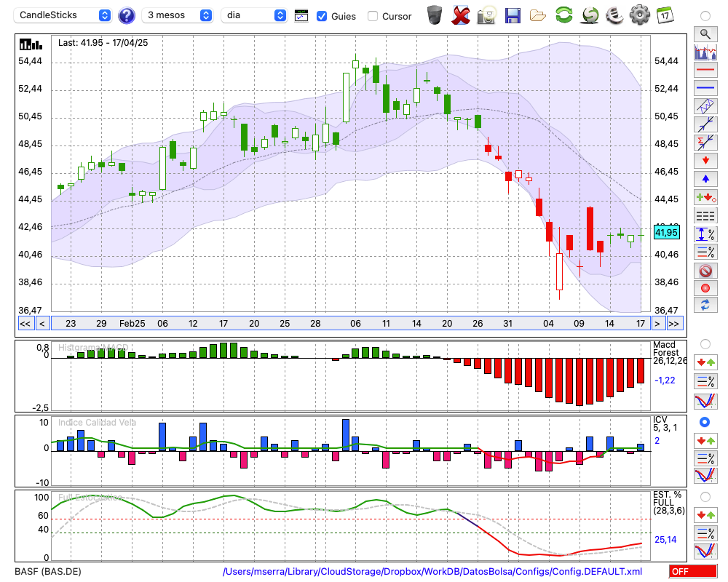Viewport: 728px width, 582px height.
Task: Click Estocastic panel red-green arrows button
Action: [705, 515]
